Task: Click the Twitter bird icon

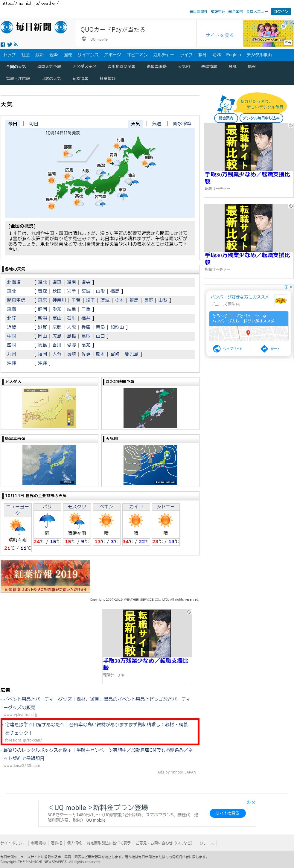Action: click(x=10, y=45)
